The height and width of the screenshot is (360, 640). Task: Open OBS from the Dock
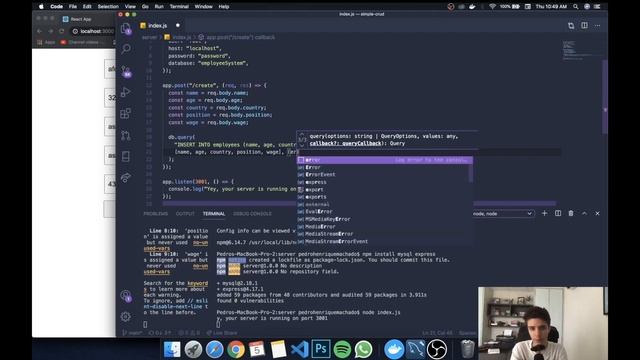[437, 349]
